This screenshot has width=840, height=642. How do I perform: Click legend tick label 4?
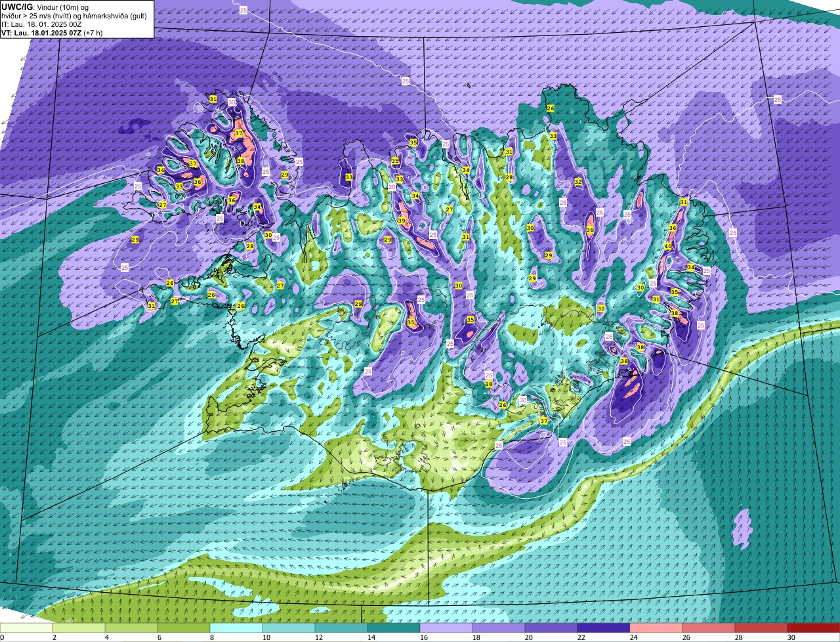[x=107, y=637]
